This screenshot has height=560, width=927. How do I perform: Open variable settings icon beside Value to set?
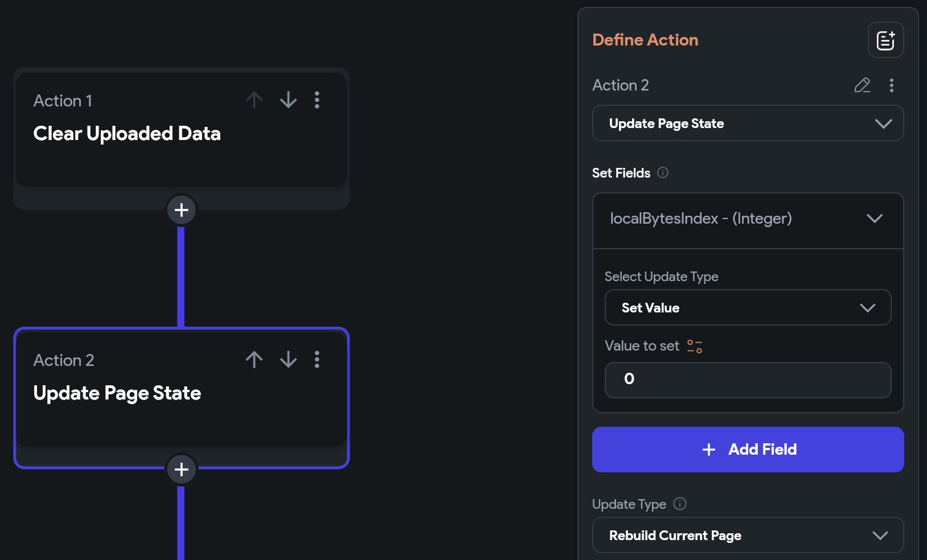coord(695,346)
